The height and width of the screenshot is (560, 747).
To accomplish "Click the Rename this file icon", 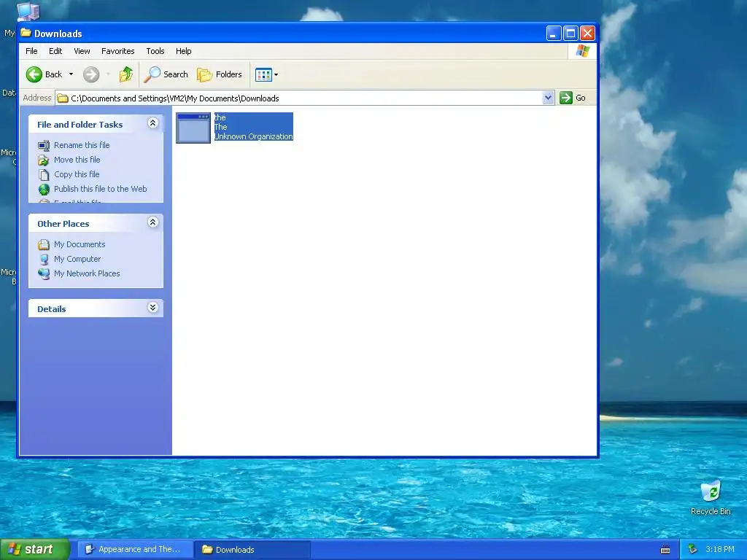I will [x=44, y=145].
